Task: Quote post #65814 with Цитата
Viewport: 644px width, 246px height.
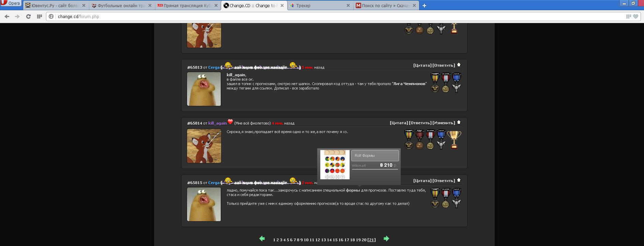Action: click(399, 123)
